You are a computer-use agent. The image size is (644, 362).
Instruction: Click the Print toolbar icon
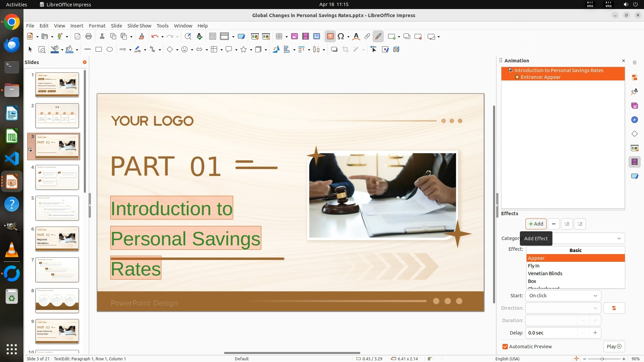pos(89,37)
